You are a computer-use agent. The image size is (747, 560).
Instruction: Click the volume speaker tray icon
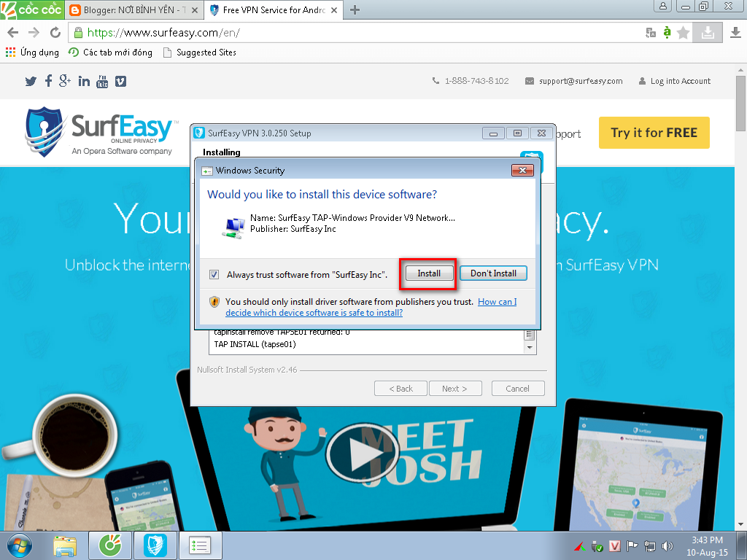[668, 546]
